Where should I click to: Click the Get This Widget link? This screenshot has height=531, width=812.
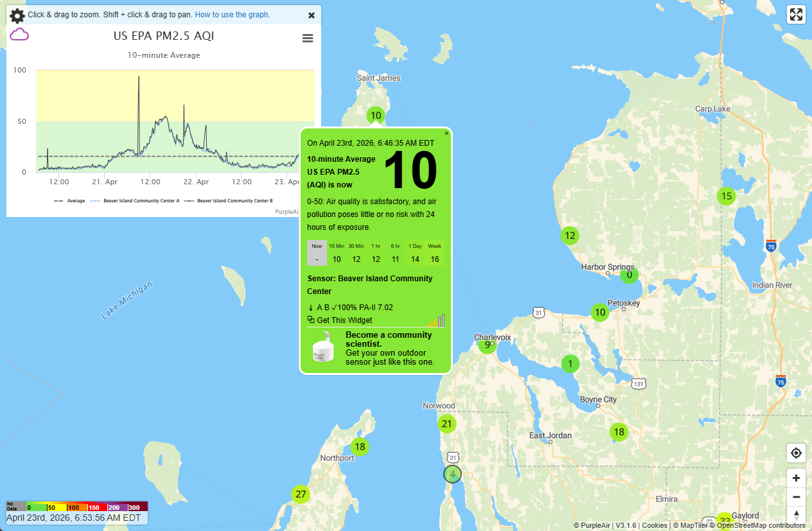(x=344, y=320)
